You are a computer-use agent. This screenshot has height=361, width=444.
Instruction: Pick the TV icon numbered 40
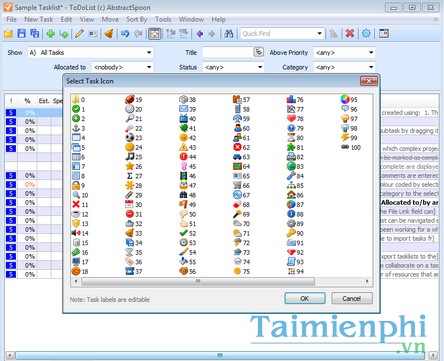click(183, 119)
